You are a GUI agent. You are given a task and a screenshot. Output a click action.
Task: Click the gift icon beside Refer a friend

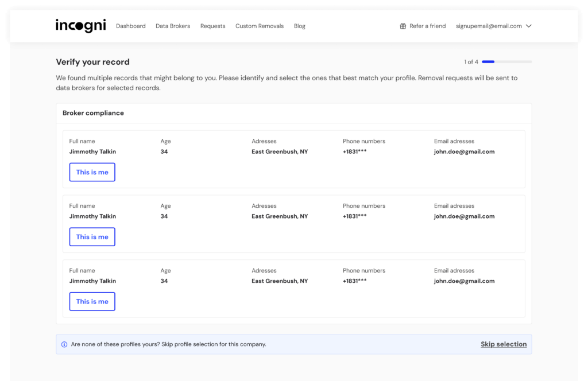[403, 26]
